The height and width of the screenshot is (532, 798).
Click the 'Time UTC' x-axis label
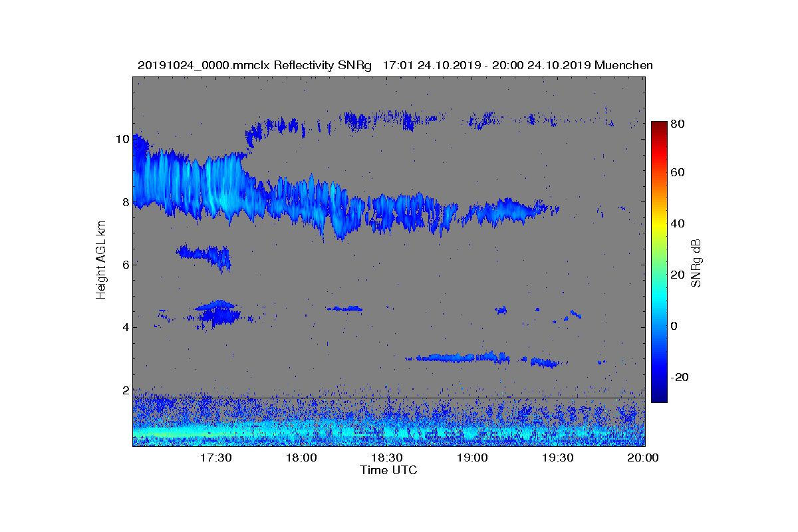(389, 470)
